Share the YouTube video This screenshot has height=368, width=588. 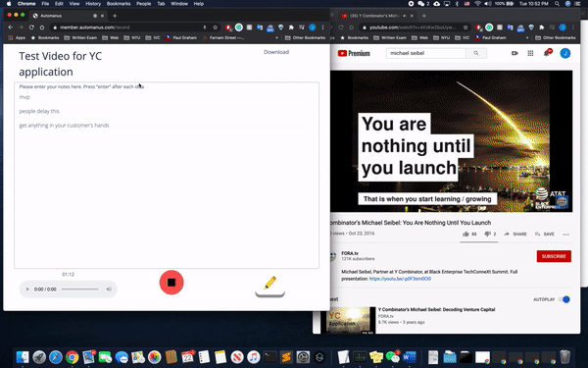(515, 234)
